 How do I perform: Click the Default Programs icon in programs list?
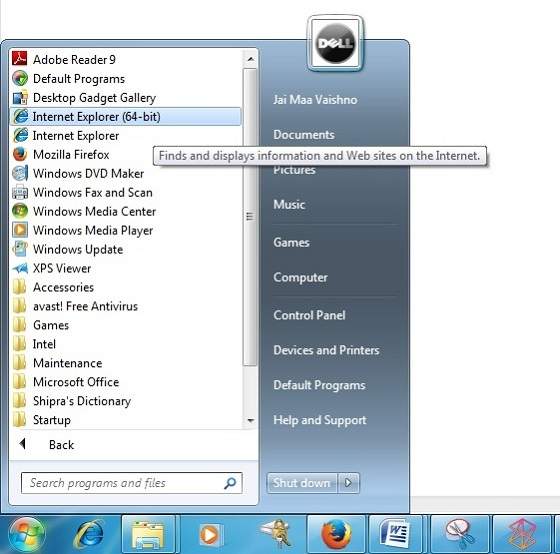pos(20,78)
